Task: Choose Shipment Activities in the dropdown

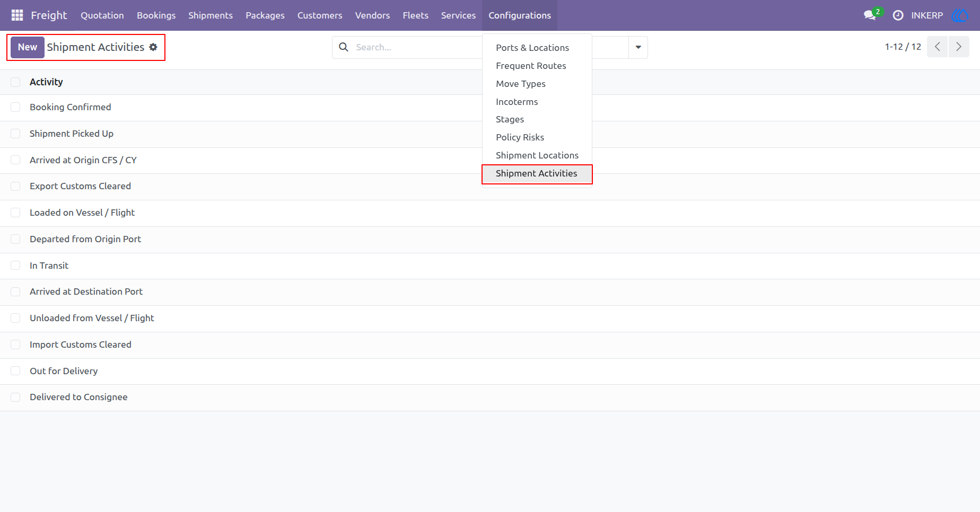Action: click(x=537, y=173)
